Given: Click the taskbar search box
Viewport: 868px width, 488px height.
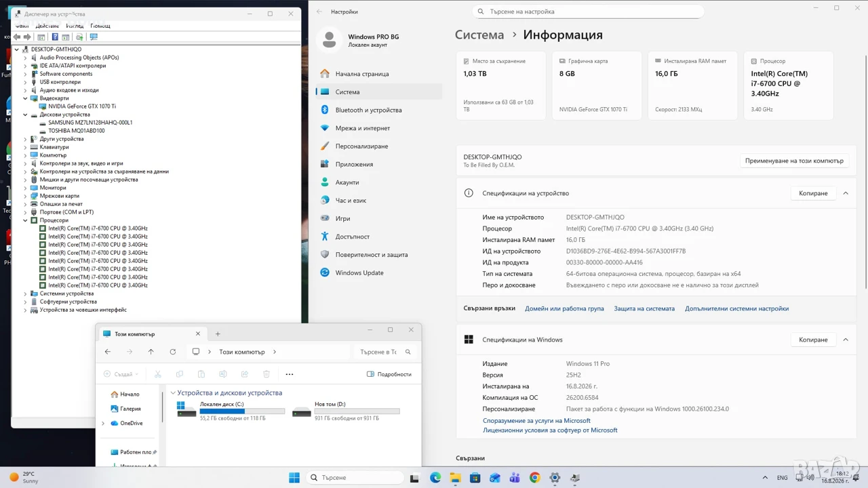Looking at the screenshot, I should 356,478.
